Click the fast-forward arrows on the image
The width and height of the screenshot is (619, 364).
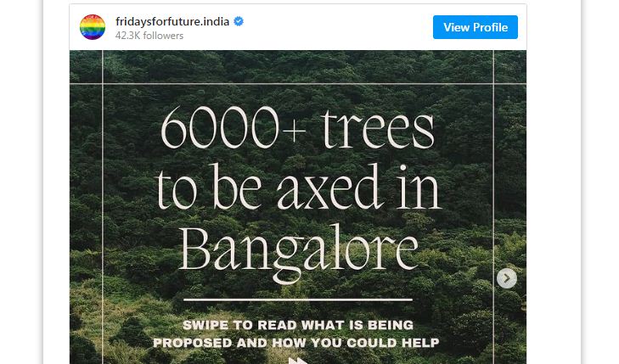(x=298, y=361)
